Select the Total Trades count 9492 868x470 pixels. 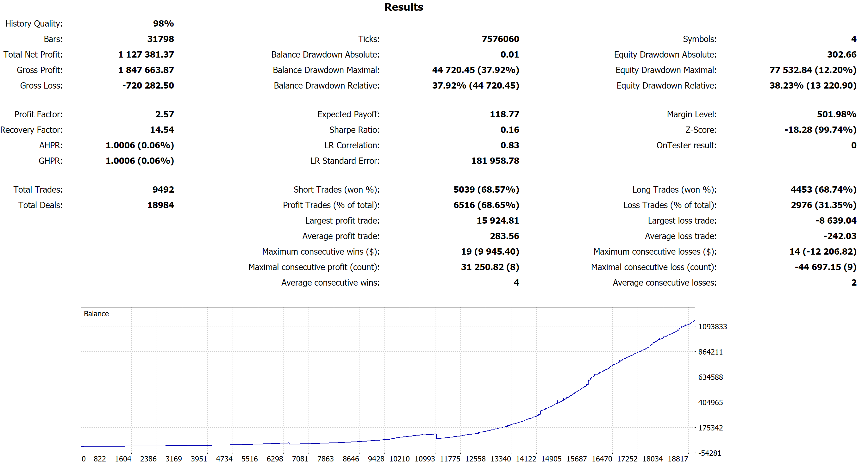[x=163, y=189]
